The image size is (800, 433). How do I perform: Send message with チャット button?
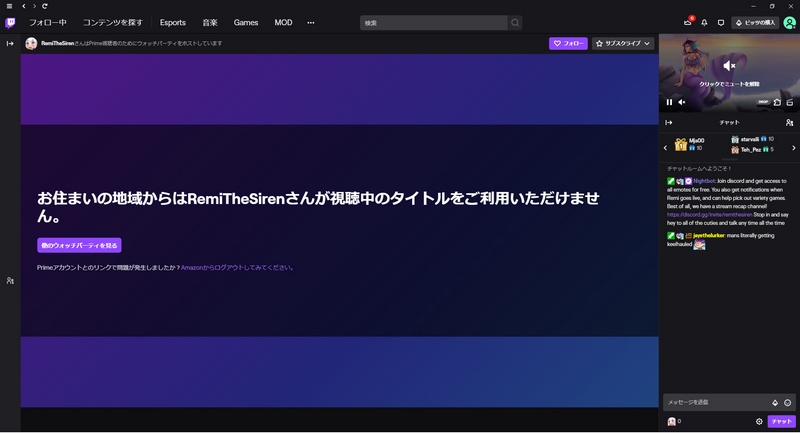pyautogui.click(x=781, y=421)
